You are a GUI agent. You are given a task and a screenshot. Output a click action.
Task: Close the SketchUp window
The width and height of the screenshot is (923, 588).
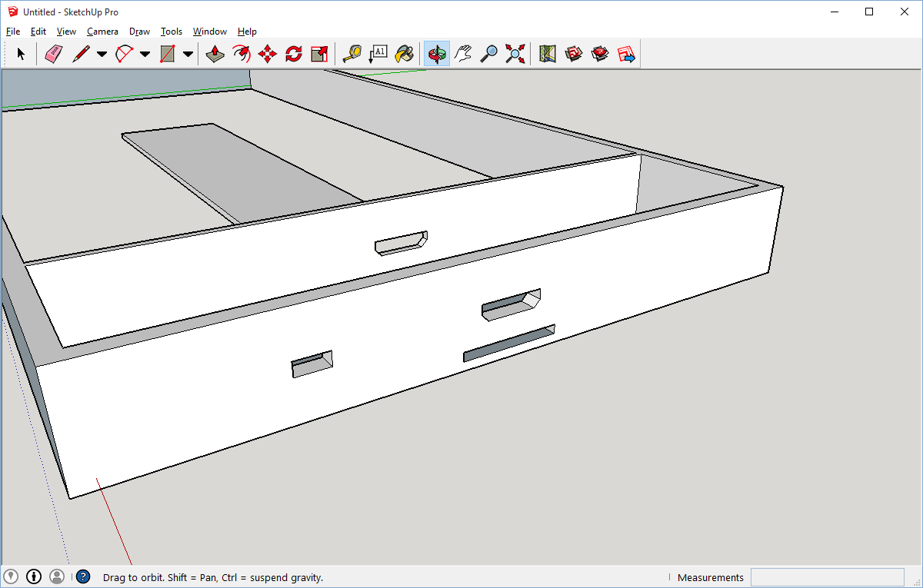tap(905, 12)
